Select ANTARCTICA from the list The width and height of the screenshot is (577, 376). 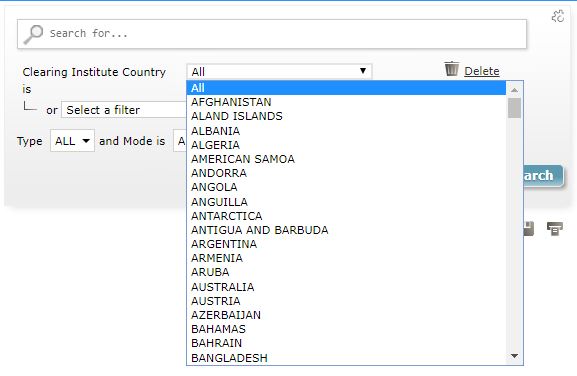[346, 216]
